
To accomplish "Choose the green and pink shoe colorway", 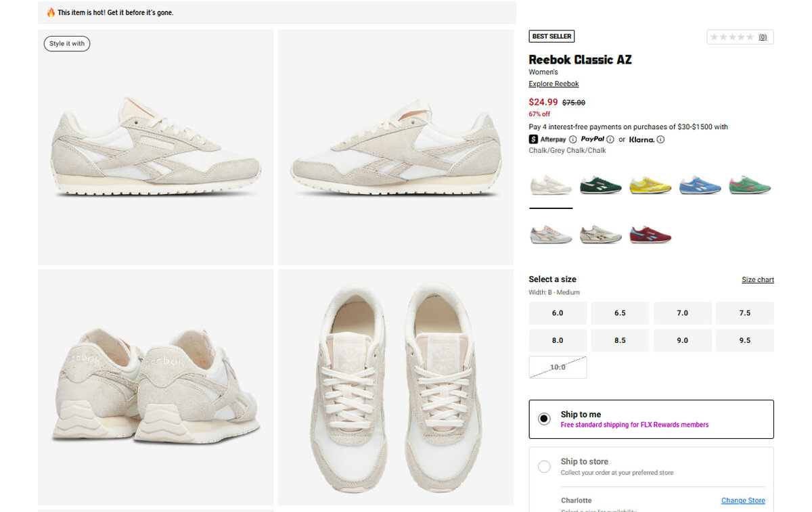I will pyautogui.click(x=750, y=185).
